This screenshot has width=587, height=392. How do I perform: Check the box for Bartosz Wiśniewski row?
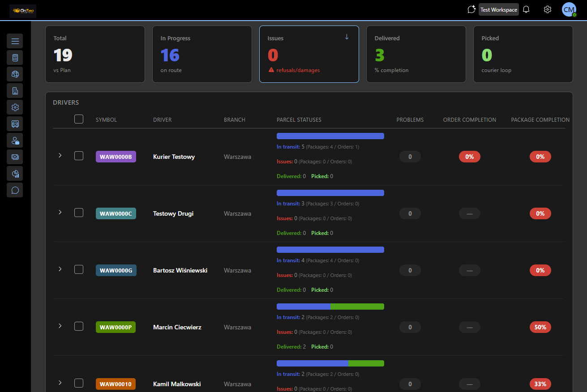pos(79,269)
